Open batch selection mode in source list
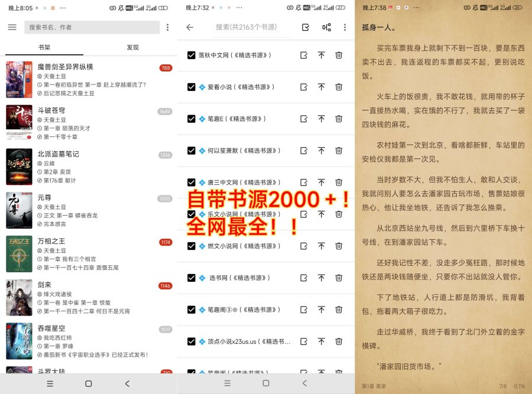Screen dimensions: 532x394 (305, 27)
